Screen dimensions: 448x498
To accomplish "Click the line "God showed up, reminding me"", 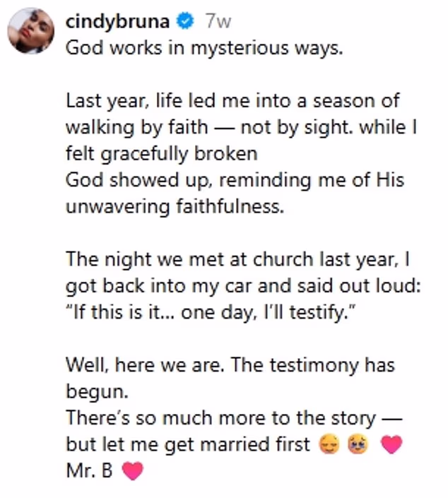I will point(235,179).
